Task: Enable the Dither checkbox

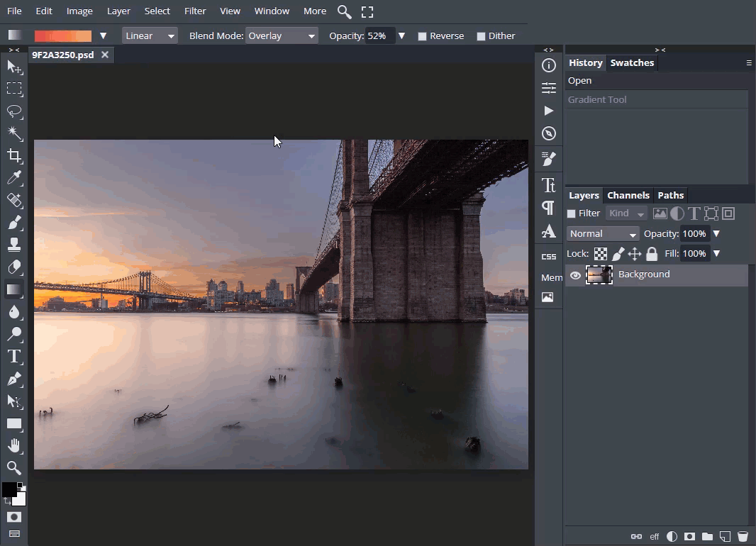Action: pyautogui.click(x=482, y=36)
